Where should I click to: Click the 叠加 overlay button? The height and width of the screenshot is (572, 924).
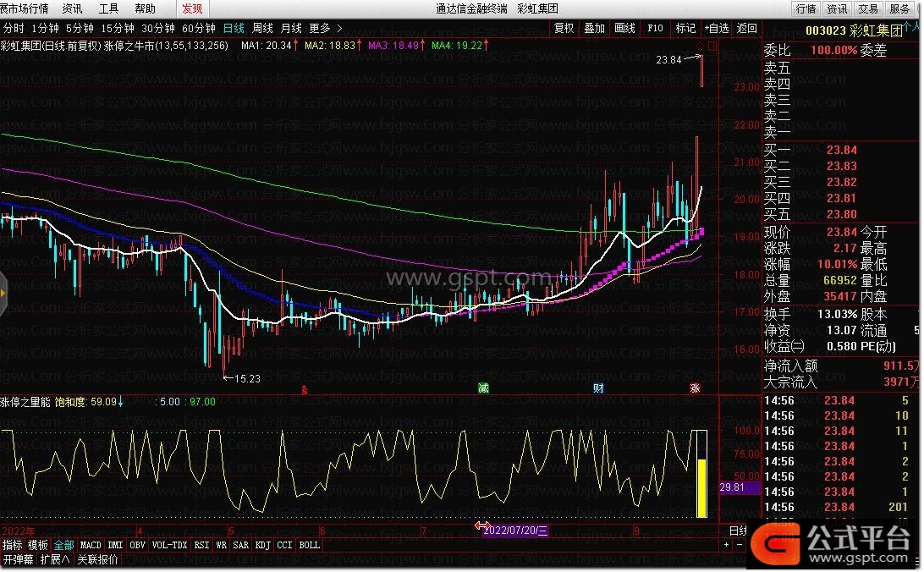[x=595, y=28]
